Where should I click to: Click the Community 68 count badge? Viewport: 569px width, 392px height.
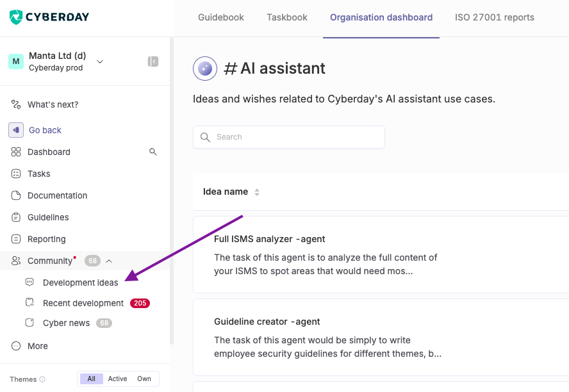[92, 261]
